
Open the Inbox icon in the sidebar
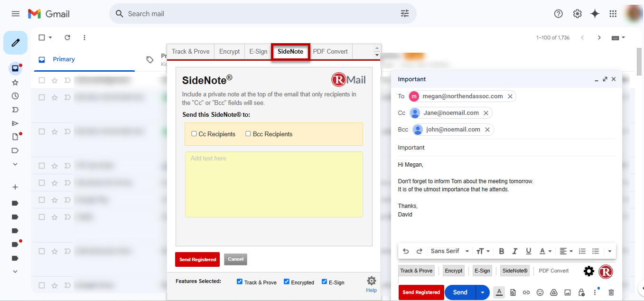(15, 68)
